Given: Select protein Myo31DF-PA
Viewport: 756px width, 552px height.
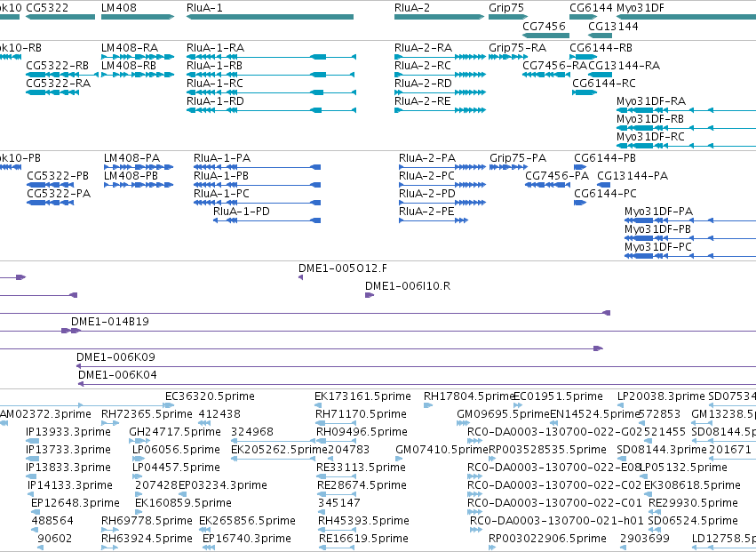Looking at the screenshot, I should tap(690, 220).
